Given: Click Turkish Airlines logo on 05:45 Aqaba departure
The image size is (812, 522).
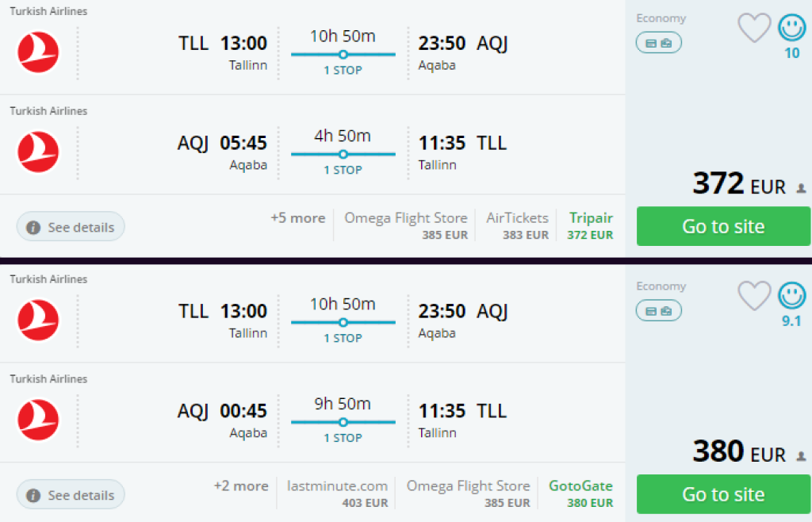Looking at the screenshot, I should click(x=38, y=152).
